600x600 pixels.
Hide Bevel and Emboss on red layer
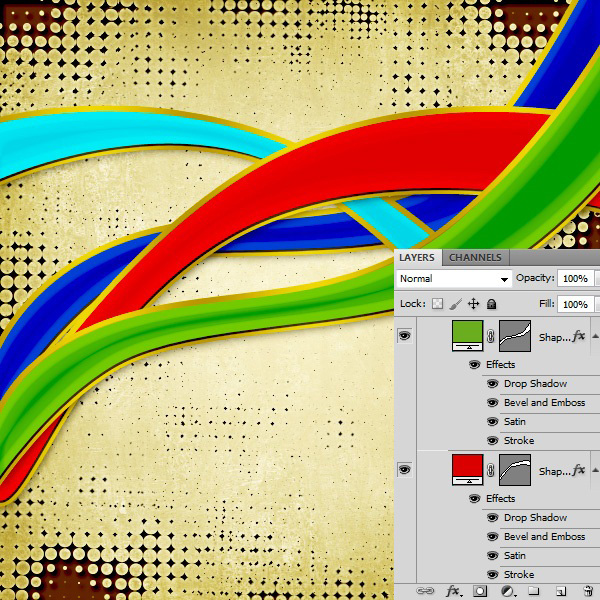(492, 536)
